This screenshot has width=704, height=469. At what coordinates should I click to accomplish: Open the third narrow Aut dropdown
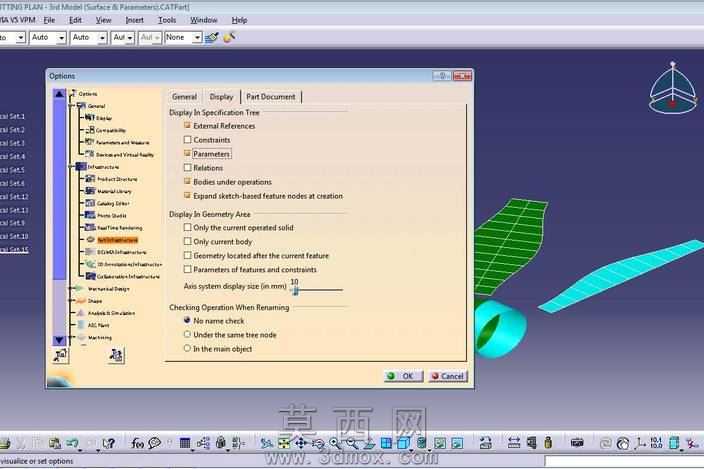[123, 38]
